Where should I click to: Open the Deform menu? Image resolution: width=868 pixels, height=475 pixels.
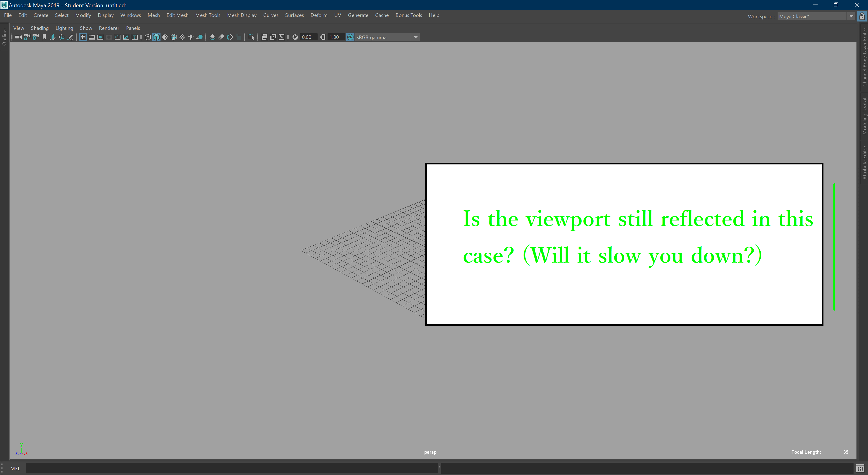tap(319, 15)
